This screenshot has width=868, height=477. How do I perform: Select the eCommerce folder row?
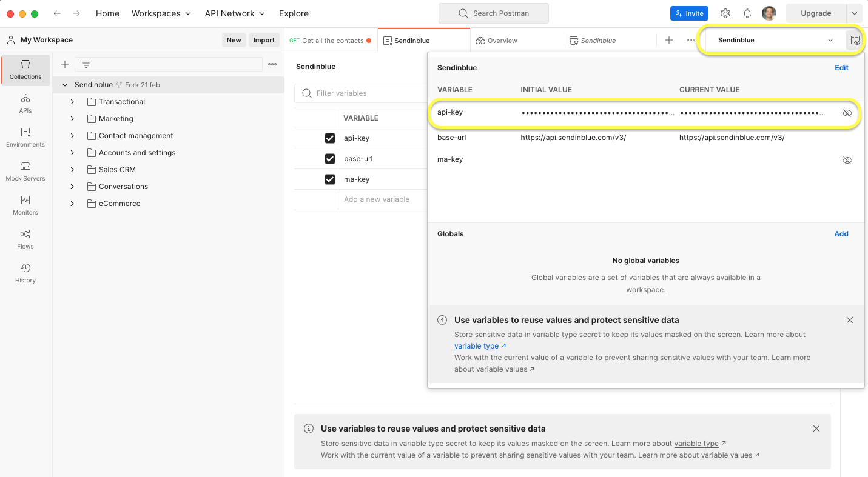169,204
